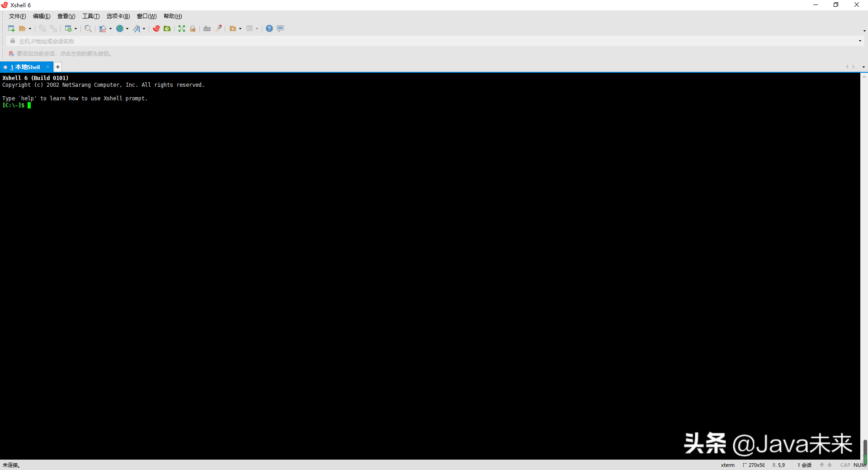
Task: Click the tab scroll left arrow
Action: [847, 67]
